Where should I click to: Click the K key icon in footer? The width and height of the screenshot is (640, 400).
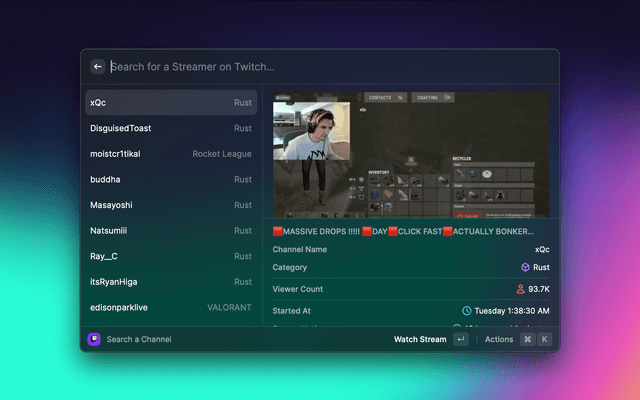545,339
